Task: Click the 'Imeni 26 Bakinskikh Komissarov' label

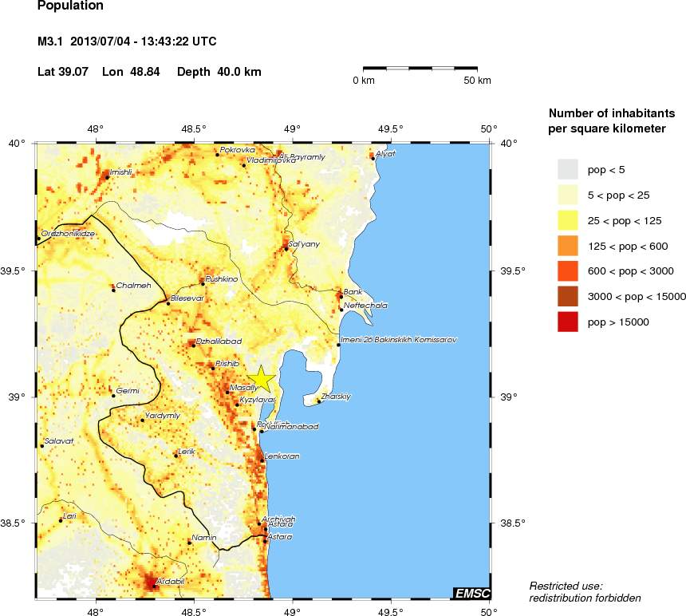Action: (397, 340)
